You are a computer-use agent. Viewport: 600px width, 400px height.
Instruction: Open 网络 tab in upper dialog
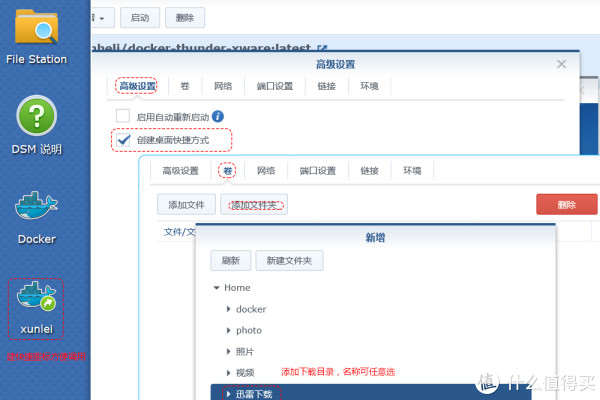tap(223, 86)
